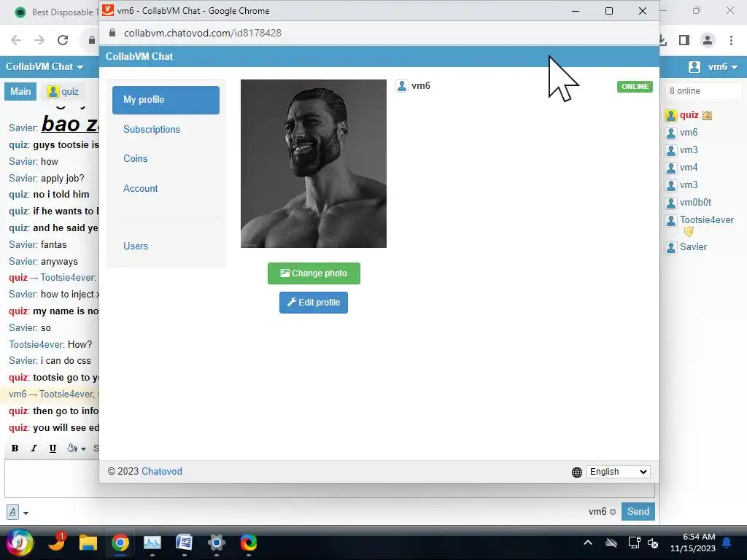The width and height of the screenshot is (747, 560).
Task: Open the Chatovod footer link
Action: pyautogui.click(x=161, y=472)
